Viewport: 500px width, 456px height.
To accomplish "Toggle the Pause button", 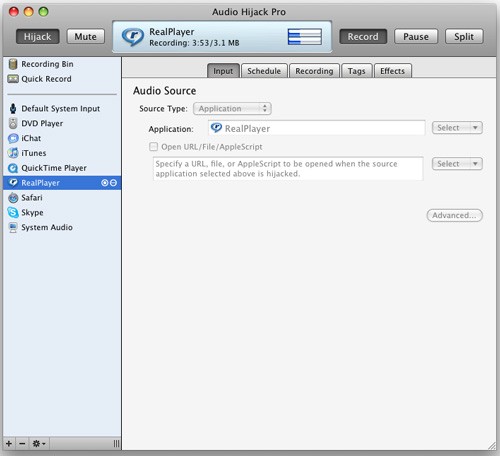I will coord(416,36).
